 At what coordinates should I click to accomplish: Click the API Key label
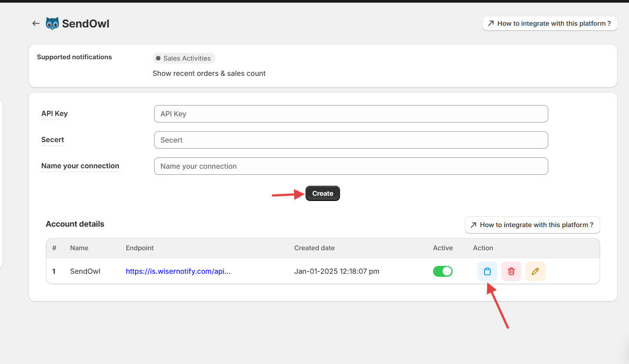tap(55, 113)
